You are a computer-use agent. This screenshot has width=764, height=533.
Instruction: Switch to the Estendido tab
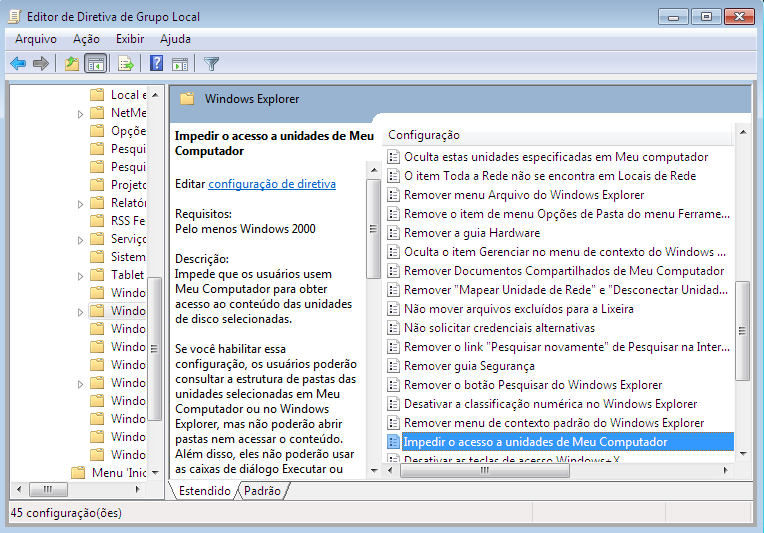click(x=205, y=491)
